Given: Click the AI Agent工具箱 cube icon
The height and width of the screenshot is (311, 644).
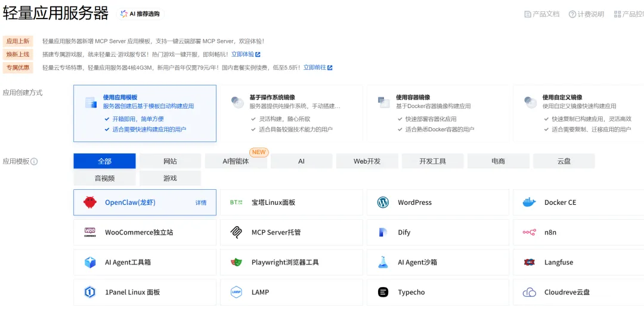Looking at the screenshot, I should (x=90, y=262).
